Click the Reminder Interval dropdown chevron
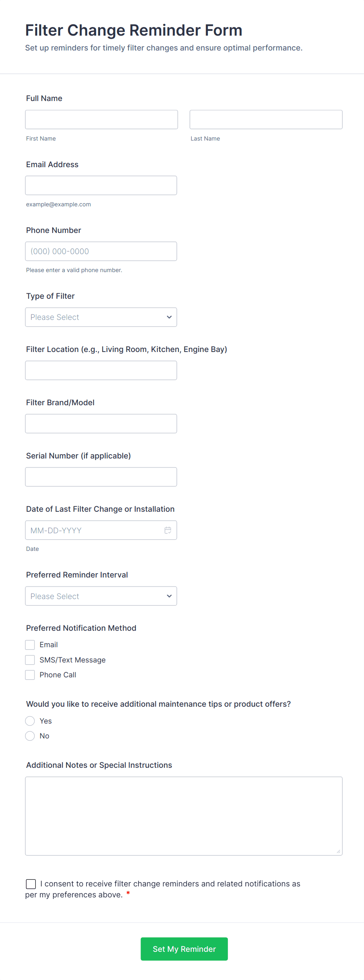Screen dimensions: 364x980 (x=169, y=596)
